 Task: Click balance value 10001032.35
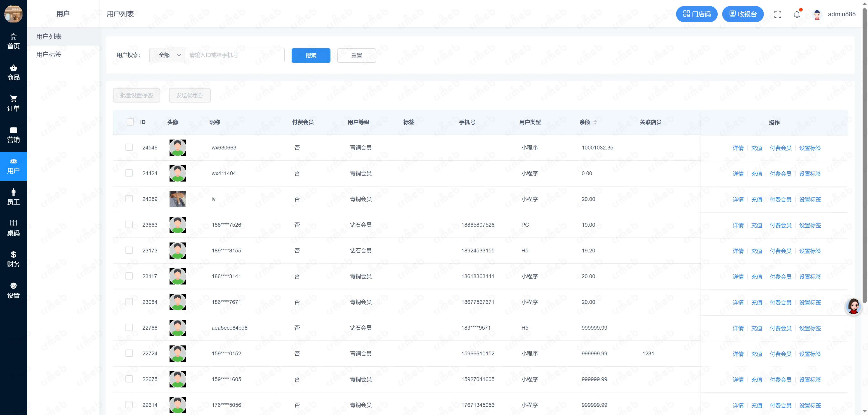597,148
